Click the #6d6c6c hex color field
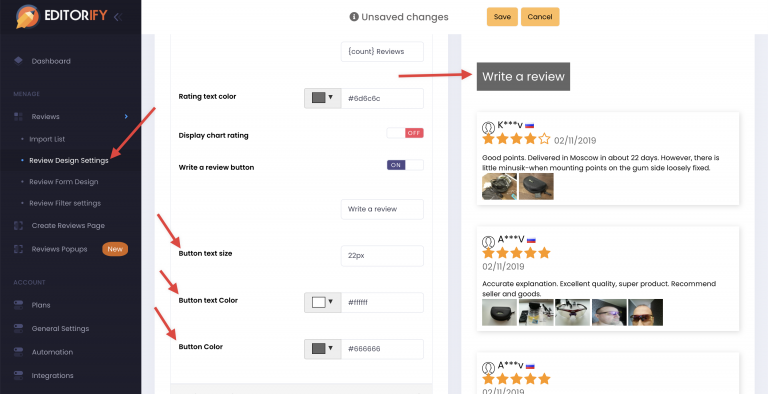 click(382, 98)
